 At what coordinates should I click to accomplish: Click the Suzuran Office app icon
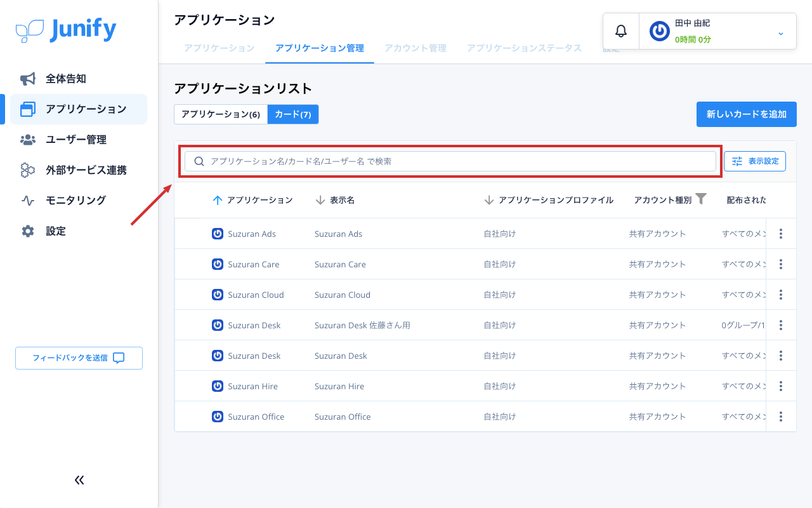[x=218, y=417]
